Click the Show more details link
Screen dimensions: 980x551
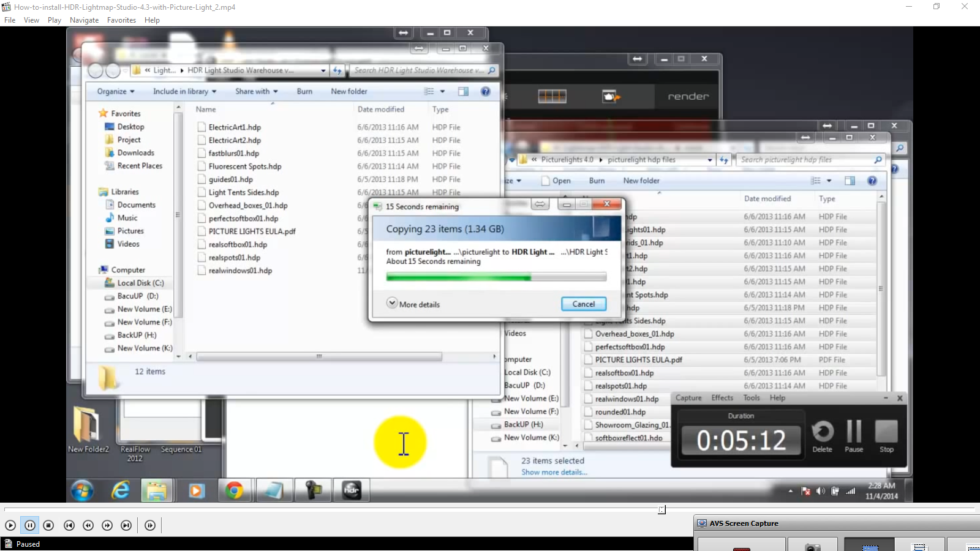pos(554,472)
